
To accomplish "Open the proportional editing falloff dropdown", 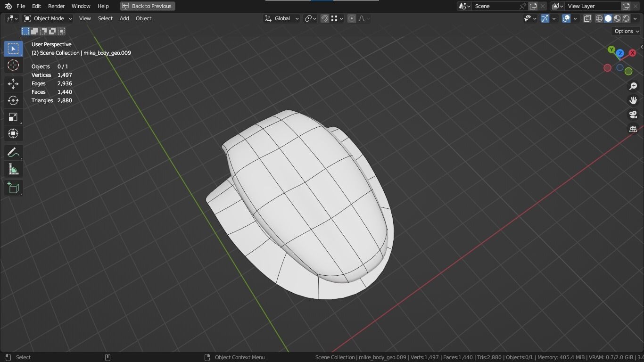I will click(x=364, y=18).
